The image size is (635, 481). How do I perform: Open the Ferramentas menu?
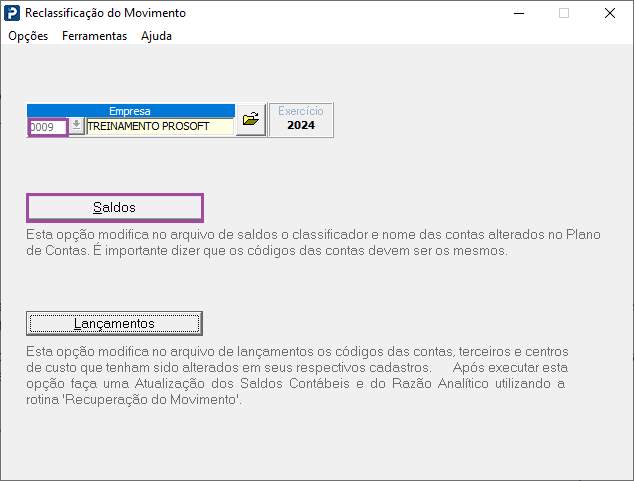pyautogui.click(x=94, y=36)
